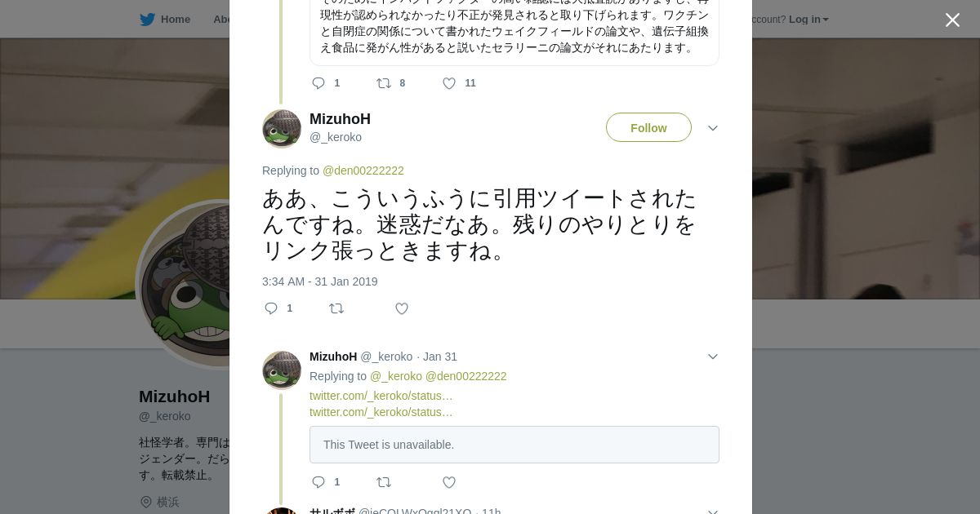Click the 3:34 AM - 31 Jan 2019 timestamp
This screenshot has width=980, height=514.
(320, 281)
